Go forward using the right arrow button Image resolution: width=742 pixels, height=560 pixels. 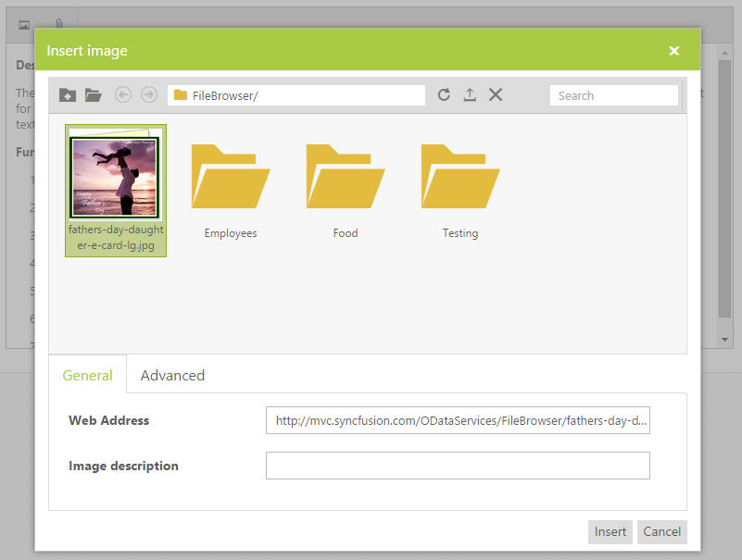coord(149,95)
